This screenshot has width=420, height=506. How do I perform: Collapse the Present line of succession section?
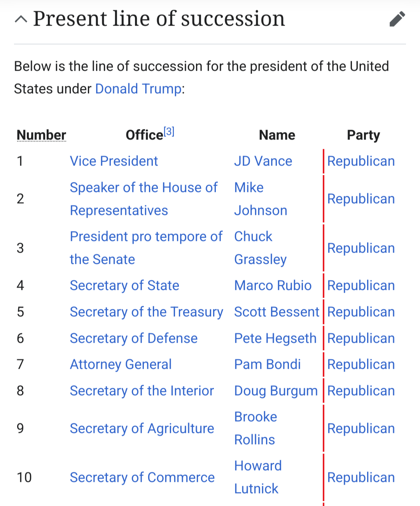pos(21,19)
